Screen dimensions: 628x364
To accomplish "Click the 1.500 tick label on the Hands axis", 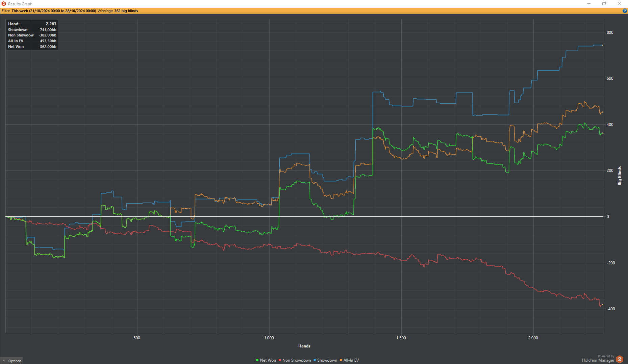I will point(401,338).
